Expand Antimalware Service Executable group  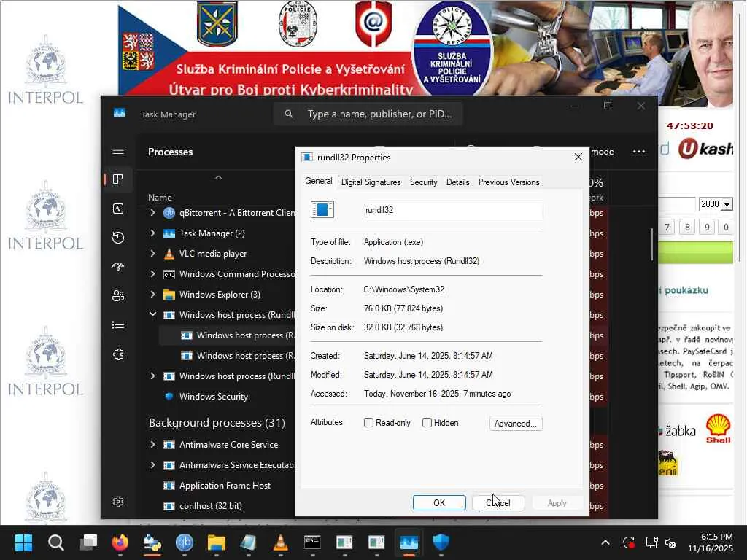click(x=152, y=464)
